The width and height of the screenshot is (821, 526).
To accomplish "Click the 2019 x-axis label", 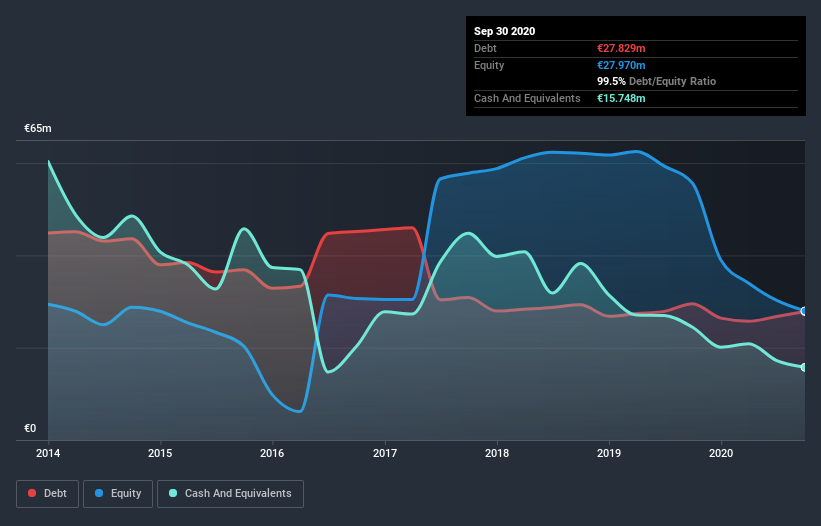I will point(609,453).
